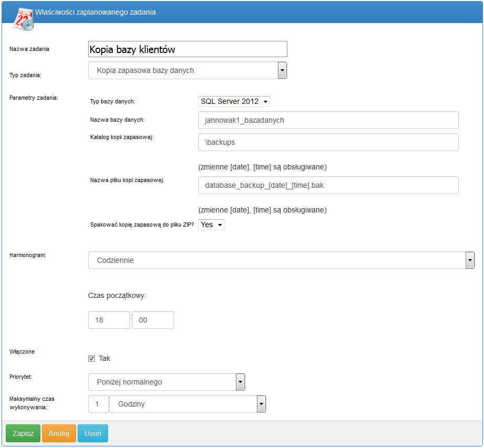This screenshot has width=484, height=448.
Task: Click the backup folder field '\backups'
Action: click(x=328, y=142)
